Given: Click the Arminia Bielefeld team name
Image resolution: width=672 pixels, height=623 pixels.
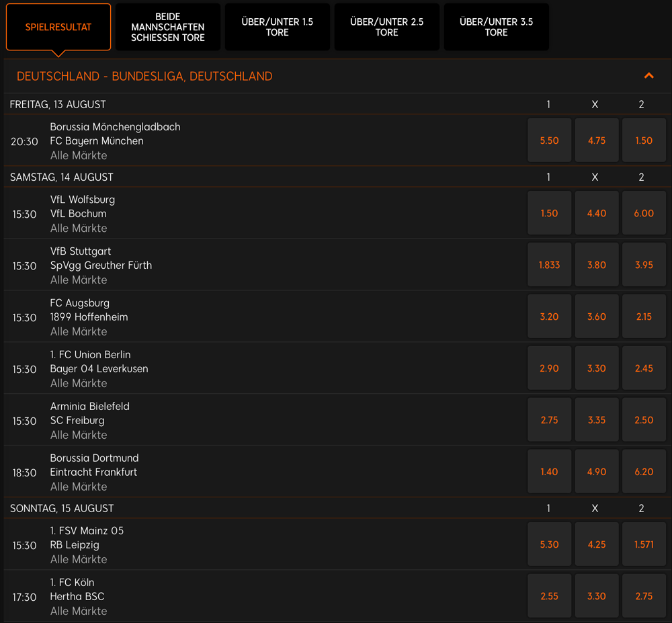Looking at the screenshot, I should (89, 407).
